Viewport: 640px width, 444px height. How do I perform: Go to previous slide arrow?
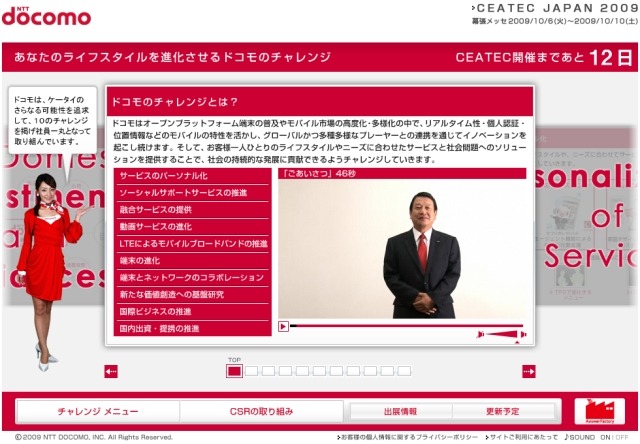[x=111, y=372]
